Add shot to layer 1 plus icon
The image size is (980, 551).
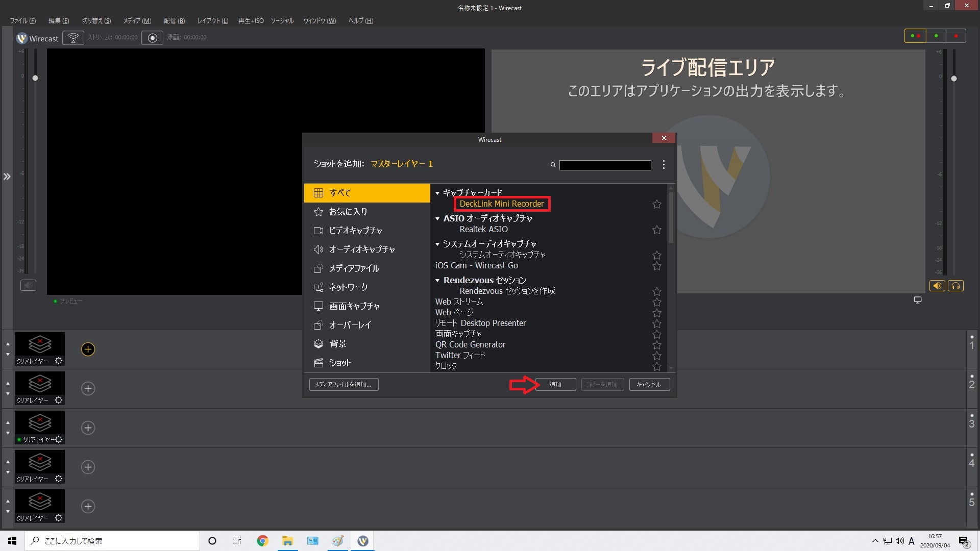tap(88, 349)
